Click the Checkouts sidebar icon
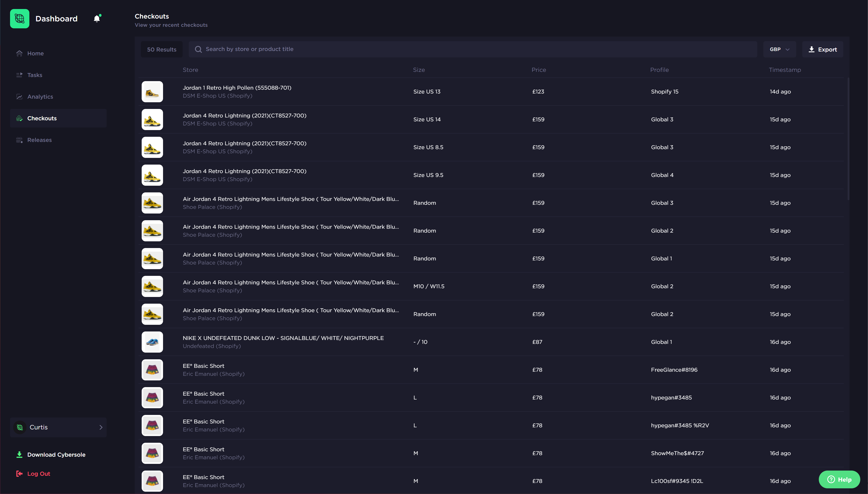 (x=19, y=118)
